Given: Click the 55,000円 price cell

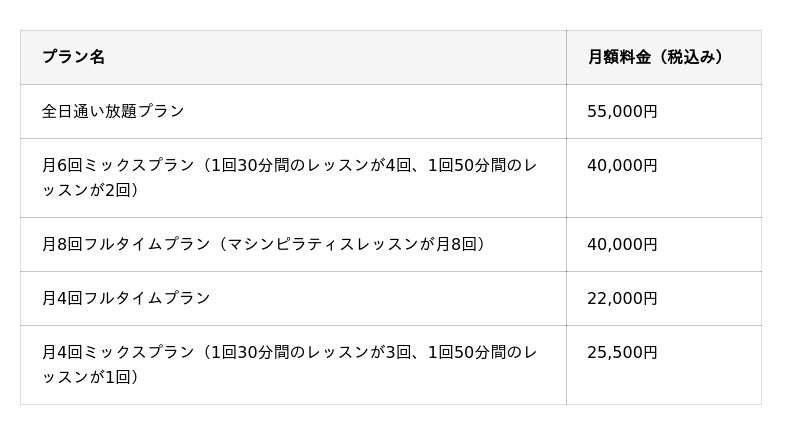Looking at the screenshot, I should click(622, 111).
